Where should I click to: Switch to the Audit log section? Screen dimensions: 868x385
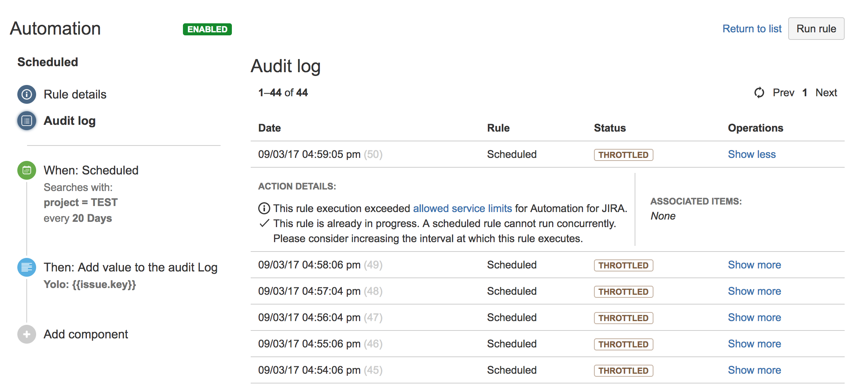[x=70, y=121]
